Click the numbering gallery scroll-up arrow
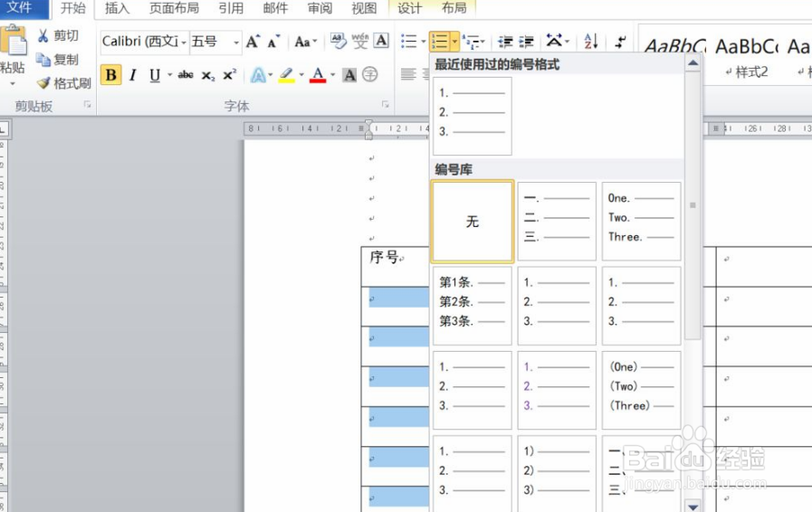812x512 pixels. click(693, 63)
